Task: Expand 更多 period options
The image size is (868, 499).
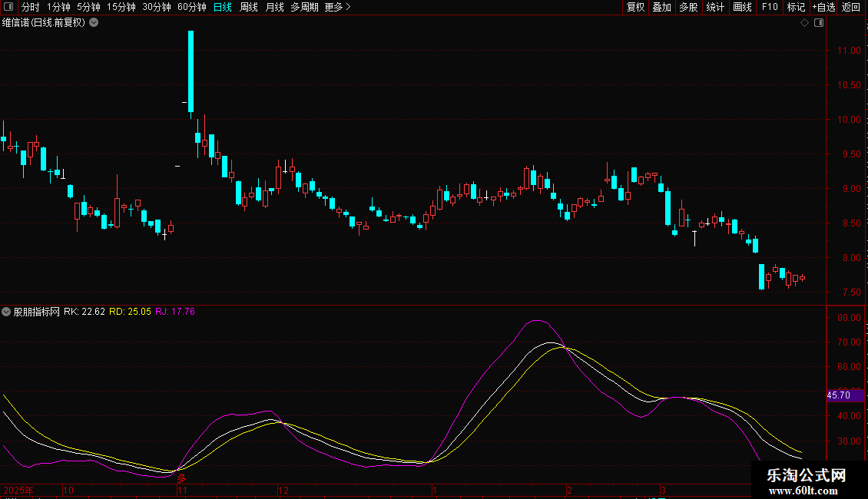Action: 337,7
